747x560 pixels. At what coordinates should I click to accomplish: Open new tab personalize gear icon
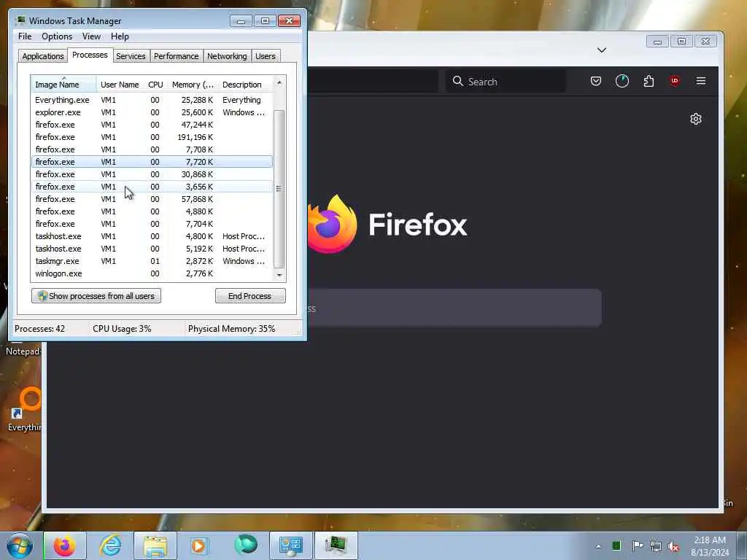pyautogui.click(x=695, y=119)
